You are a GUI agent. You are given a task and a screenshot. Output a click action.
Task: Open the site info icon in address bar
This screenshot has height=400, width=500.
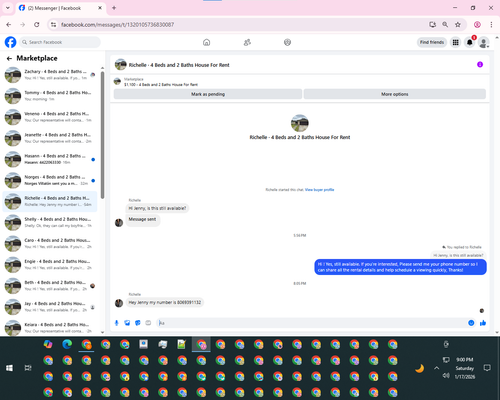tap(53, 24)
